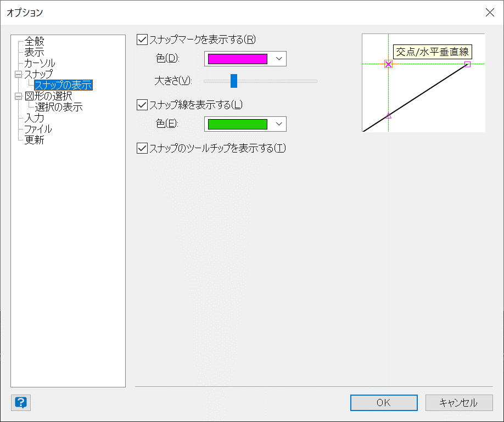Click the 大きさ slider thumb
The image size is (504, 422).
[234, 81]
